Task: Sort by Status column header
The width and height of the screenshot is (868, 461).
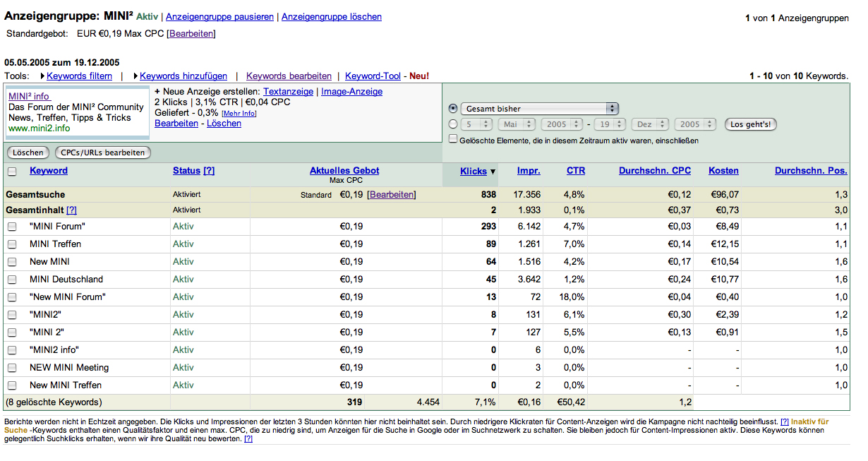Action: [187, 171]
